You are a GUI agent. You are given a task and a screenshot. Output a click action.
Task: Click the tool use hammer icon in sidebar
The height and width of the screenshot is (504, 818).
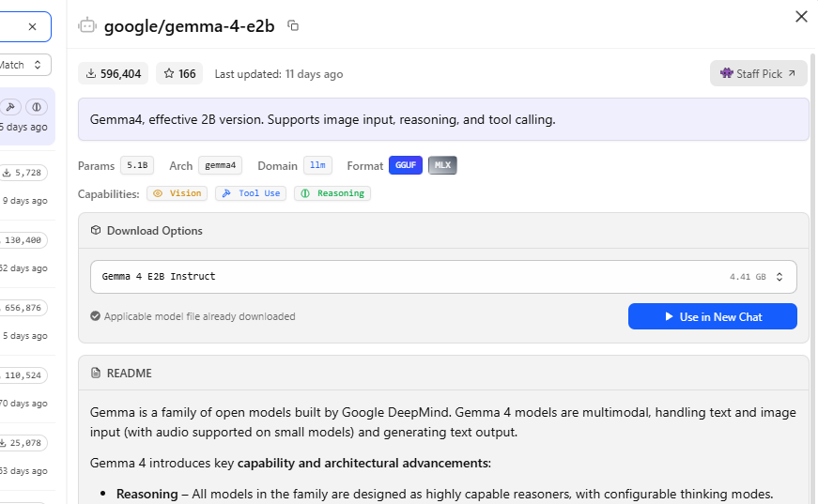click(x=10, y=107)
